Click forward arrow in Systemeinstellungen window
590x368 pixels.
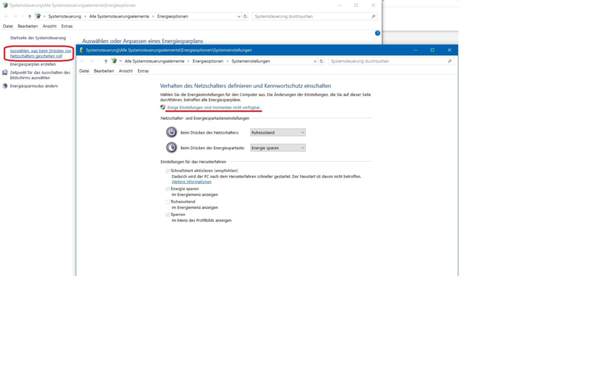[x=91, y=61]
